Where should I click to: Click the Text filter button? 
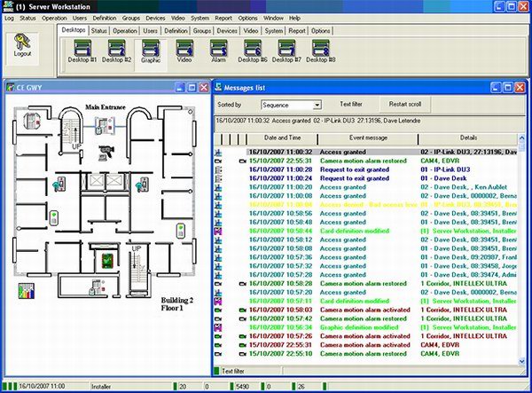pyautogui.click(x=349, y=105)
